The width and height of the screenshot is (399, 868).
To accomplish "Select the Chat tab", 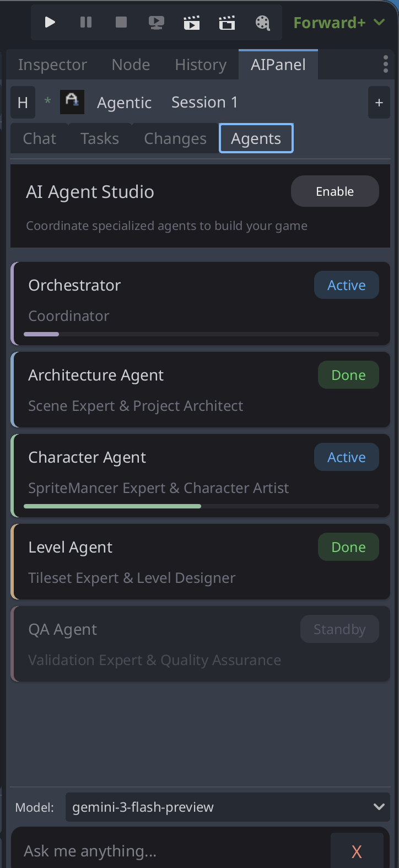I will pyautogui.click(x=40, y=138).
